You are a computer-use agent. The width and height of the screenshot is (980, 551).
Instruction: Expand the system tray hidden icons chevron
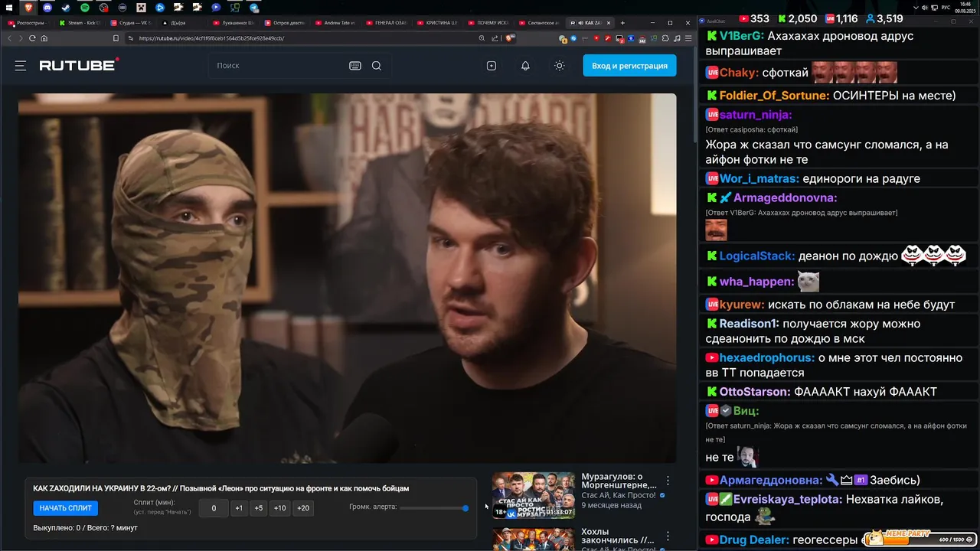[x=916, y=8]
